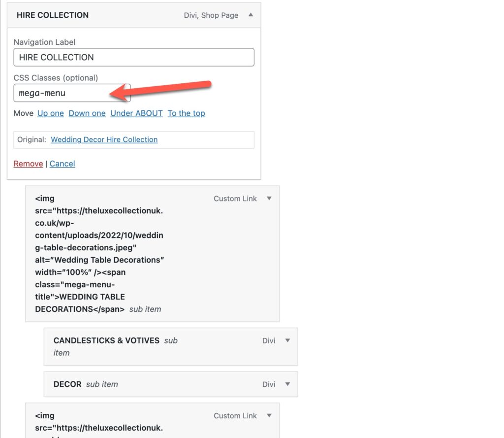Select the bottom partially visible img menu item
This screenshot has height=438, width=504.
[98, 421]
